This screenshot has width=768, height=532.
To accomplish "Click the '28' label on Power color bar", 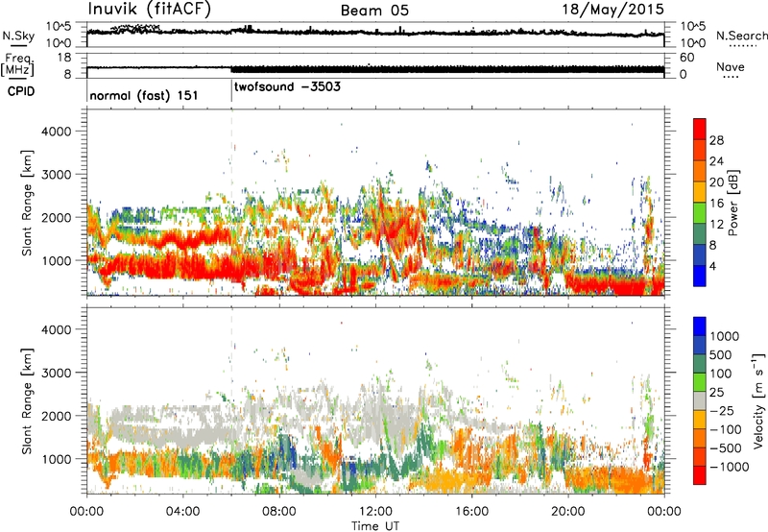I will point(716,140).
